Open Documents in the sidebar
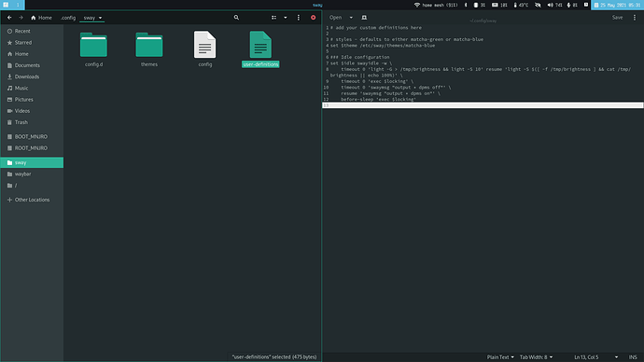This screenshot has width=644, height=362. click(32, 65)
